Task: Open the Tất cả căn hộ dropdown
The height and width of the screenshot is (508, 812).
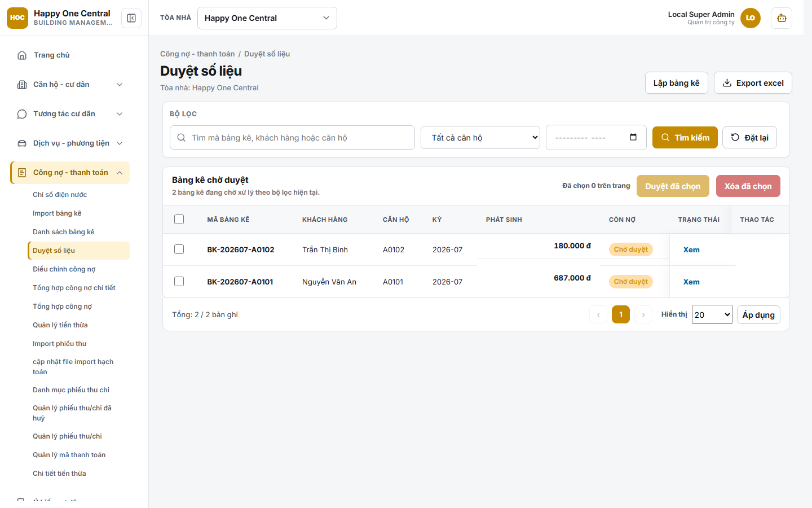Action: point(480,138)
